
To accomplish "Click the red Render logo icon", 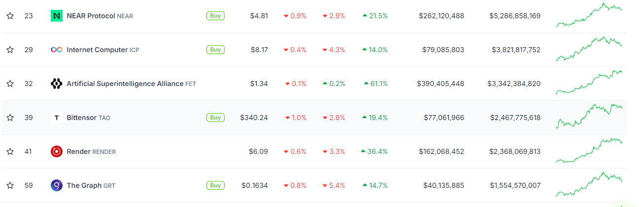I will [x=57, y=151].
